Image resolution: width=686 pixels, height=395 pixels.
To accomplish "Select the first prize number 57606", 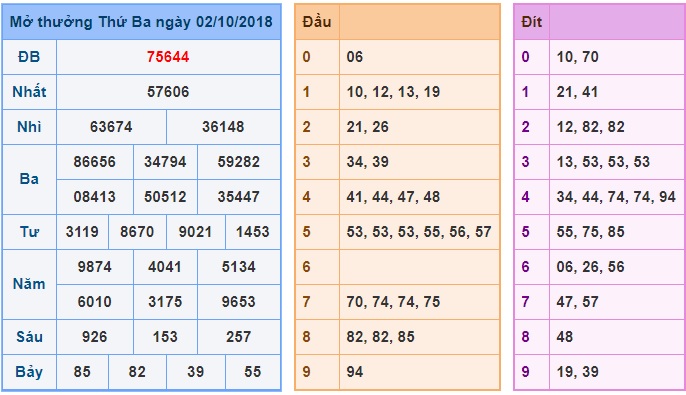I will [168, 92].
